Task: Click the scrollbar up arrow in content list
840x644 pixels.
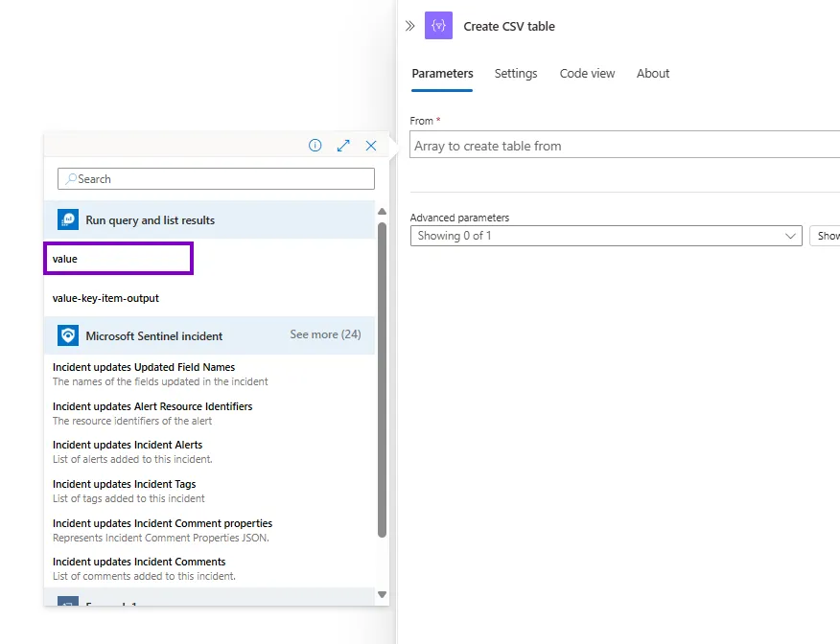Action: click(x=382, y=212)
